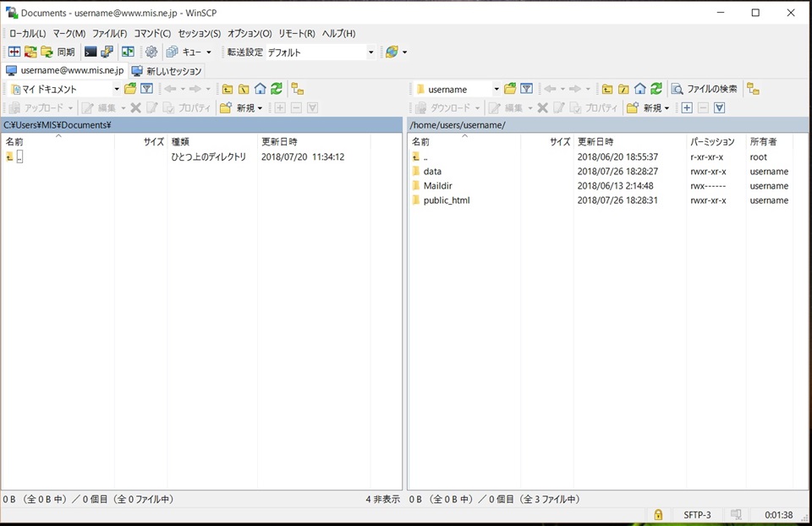Screen dimensions: 812x526
Task: Click the synchronize browsing icon
Action: click(30, 52)
